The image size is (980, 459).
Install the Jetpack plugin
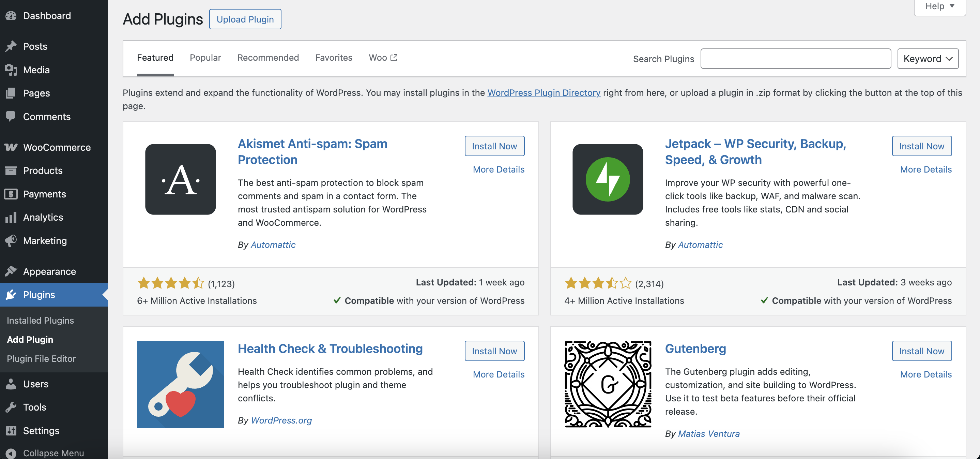(922, 146)
